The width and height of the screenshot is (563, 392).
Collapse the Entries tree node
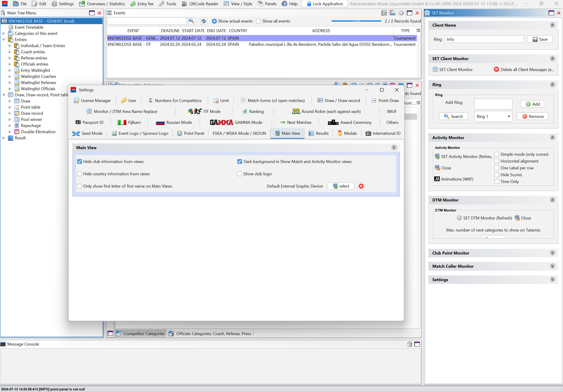click(4, 39)
